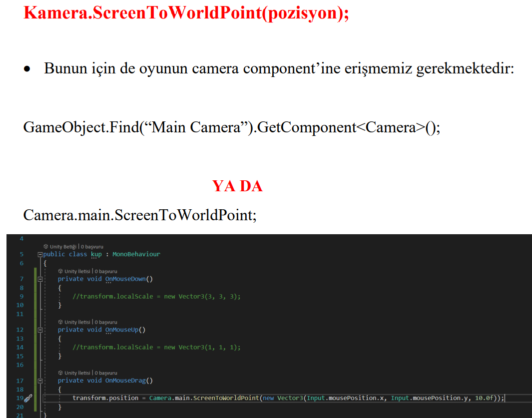Click the MonoBehaviour base class name
Image resolution: width=532 pixels, height=418 pixels.
[x=136, y=254]
